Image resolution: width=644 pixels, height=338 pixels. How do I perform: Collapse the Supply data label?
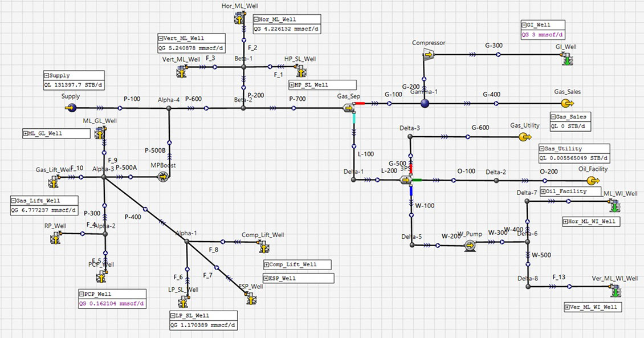tap(47, 75)
